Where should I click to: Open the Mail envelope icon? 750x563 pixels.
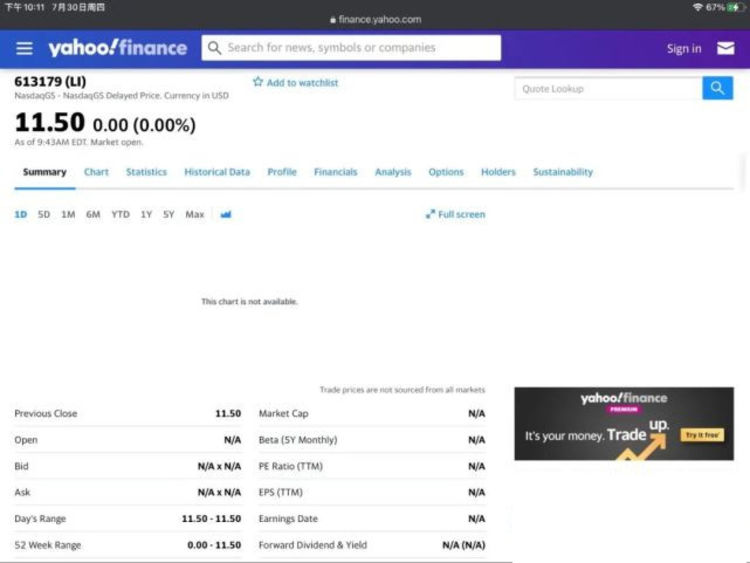click(x=725, y=48)
